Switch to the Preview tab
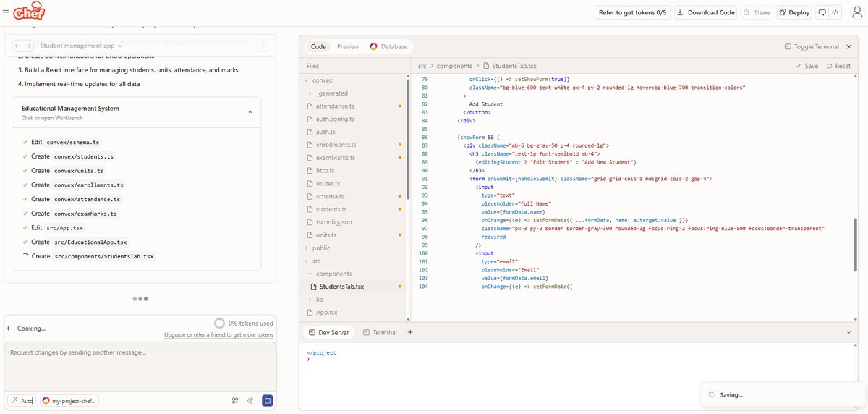The height and width of the screenshot is (414, 868). [347, 46]
